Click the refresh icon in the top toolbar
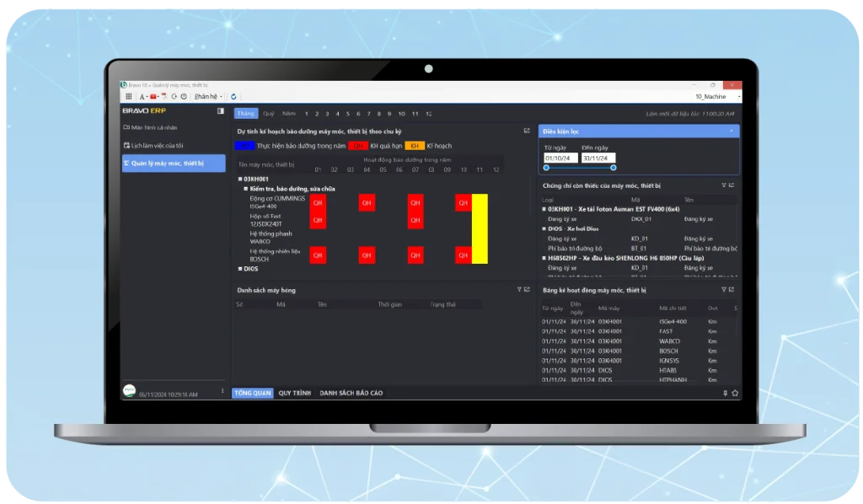The height and width of the screenshot is (504, 863). point(233,97)
